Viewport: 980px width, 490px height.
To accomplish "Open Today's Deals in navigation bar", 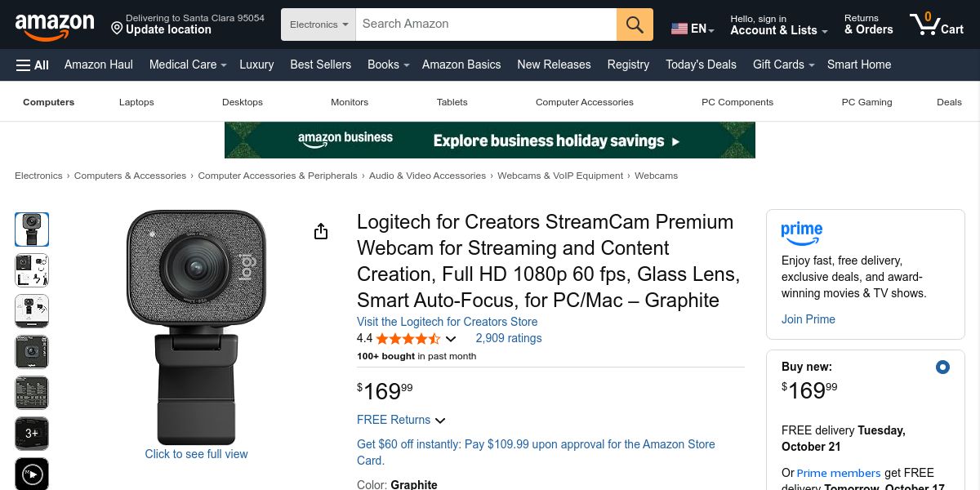I will [701, 65].
